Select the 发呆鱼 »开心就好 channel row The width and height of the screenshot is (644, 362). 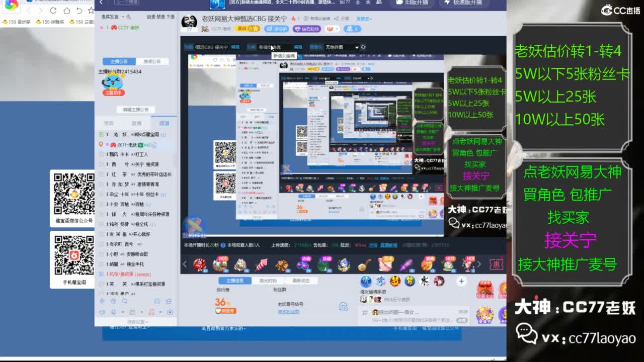coord(136,234)
